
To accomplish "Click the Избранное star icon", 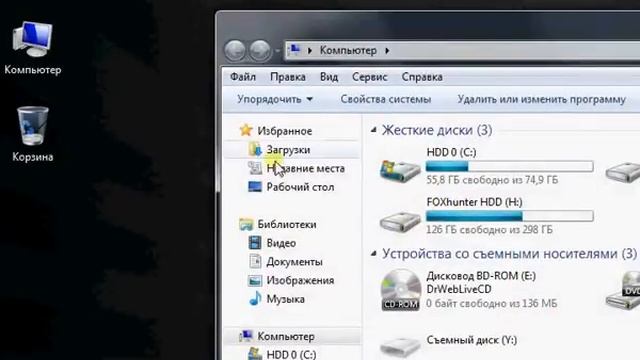I will 246,130.
